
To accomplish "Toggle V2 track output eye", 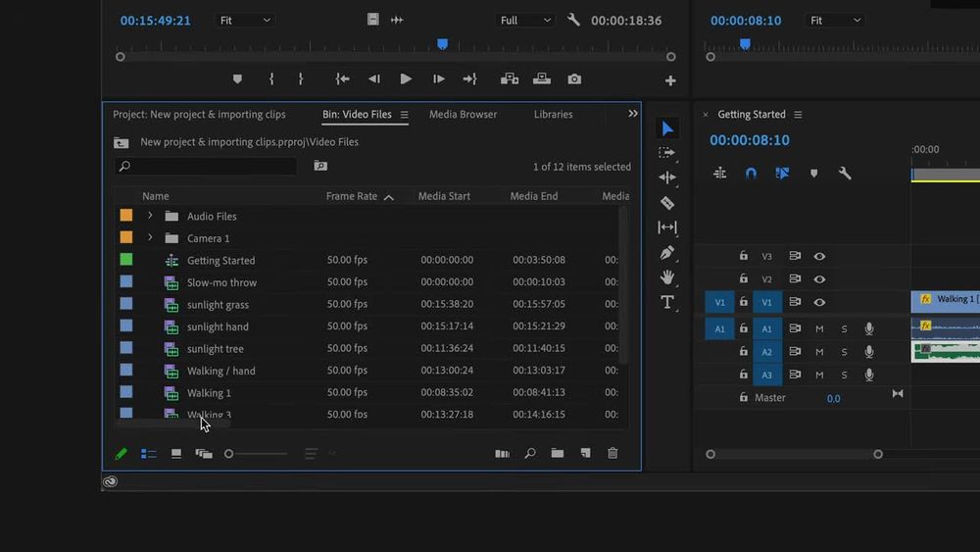I will point(819,279).
